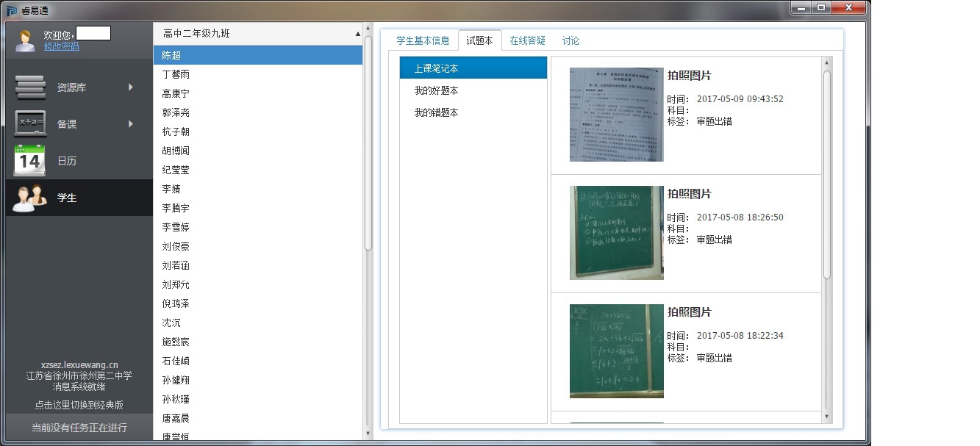Open 日历 menu label
This screenshot has width=980, height=446.
[67, 161]
